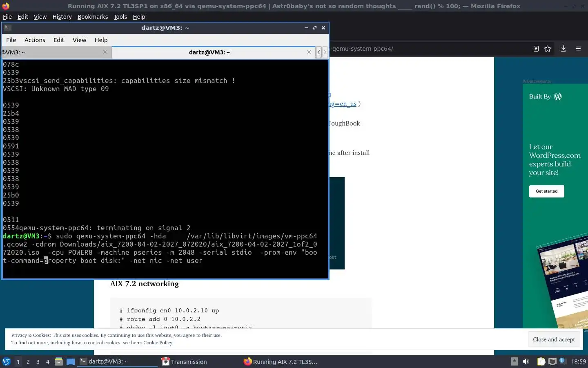Click the terminal cursor at boot-command property
588x368 pixels.
pyautogui.click(x=46, y=260)
